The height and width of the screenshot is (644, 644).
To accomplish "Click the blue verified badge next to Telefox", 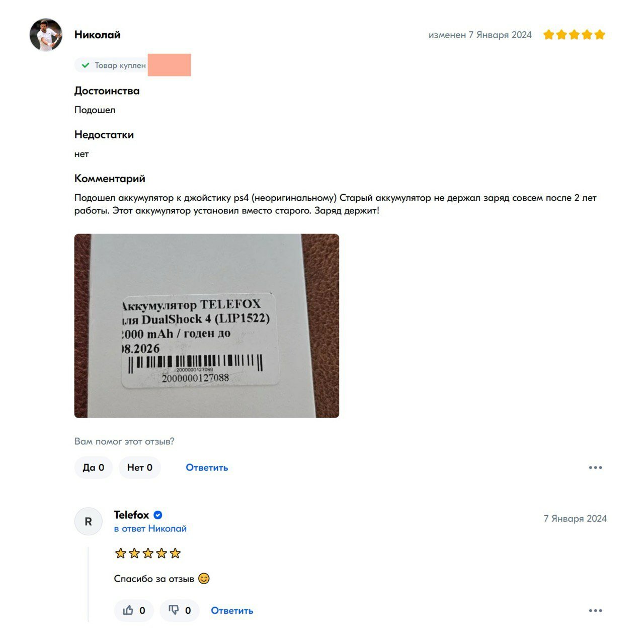I will click(157, 515).
